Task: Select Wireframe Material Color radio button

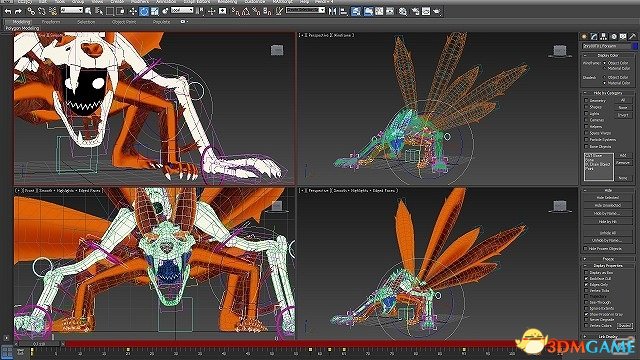Action: [x=604, y=68]
